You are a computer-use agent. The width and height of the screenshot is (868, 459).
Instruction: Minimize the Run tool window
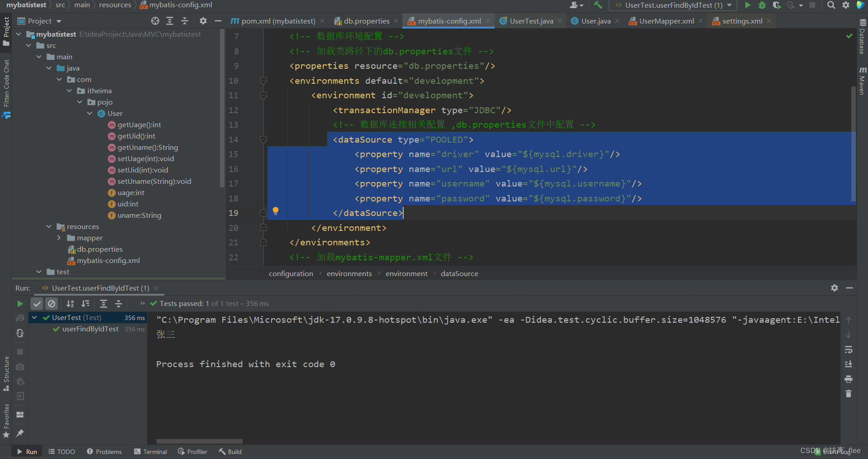[x=849, y=288]
